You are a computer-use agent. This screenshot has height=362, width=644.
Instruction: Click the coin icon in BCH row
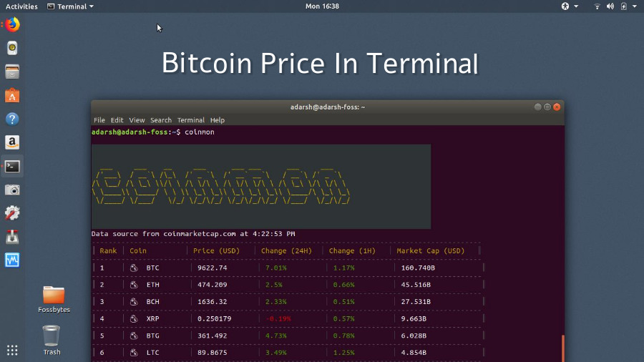(x=134, y=302)
